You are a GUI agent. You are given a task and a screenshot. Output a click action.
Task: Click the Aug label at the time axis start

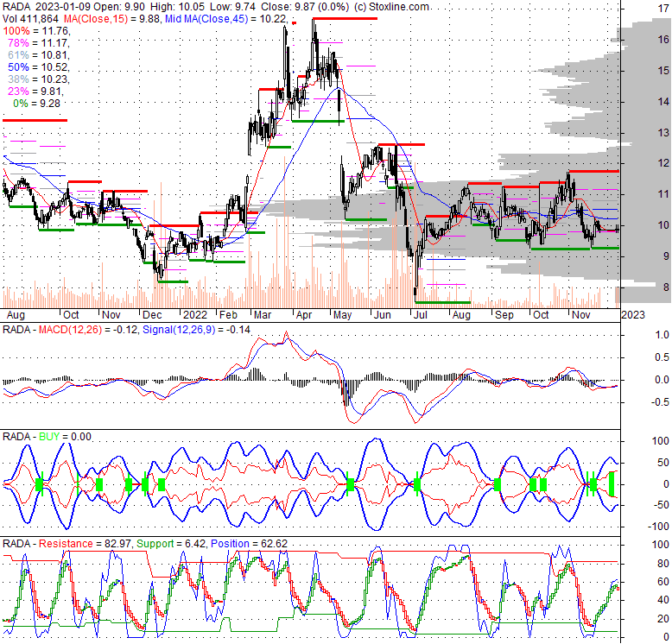click(x=16, y=315)
